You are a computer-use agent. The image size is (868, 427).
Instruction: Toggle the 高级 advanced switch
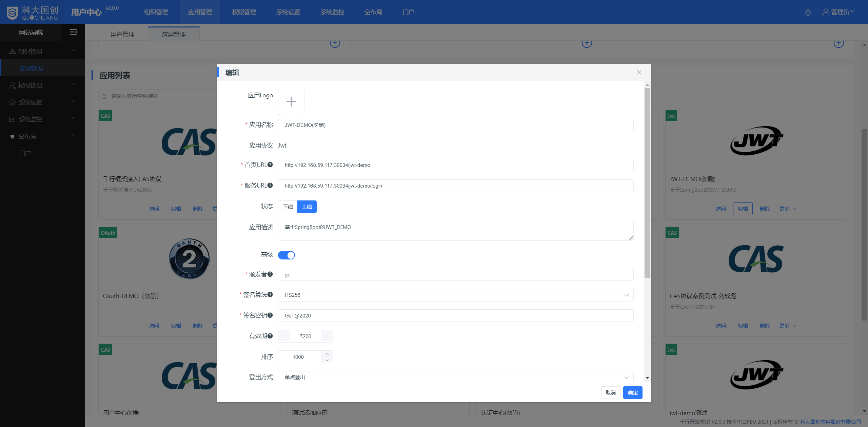tap(287, 255)
